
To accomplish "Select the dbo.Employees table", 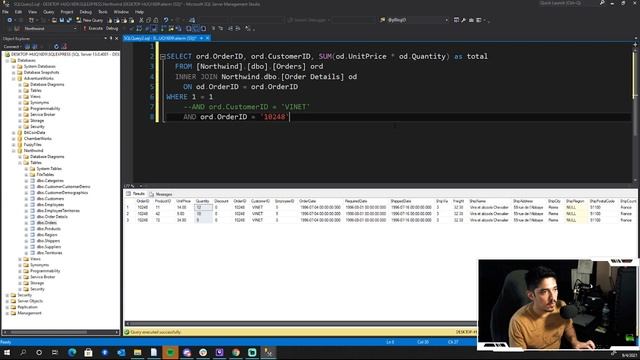I will 50,205.
